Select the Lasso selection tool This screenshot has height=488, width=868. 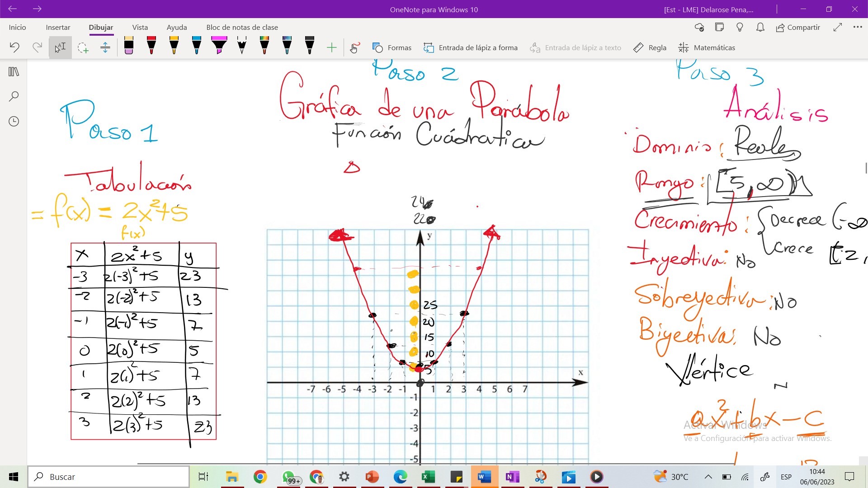83,47
